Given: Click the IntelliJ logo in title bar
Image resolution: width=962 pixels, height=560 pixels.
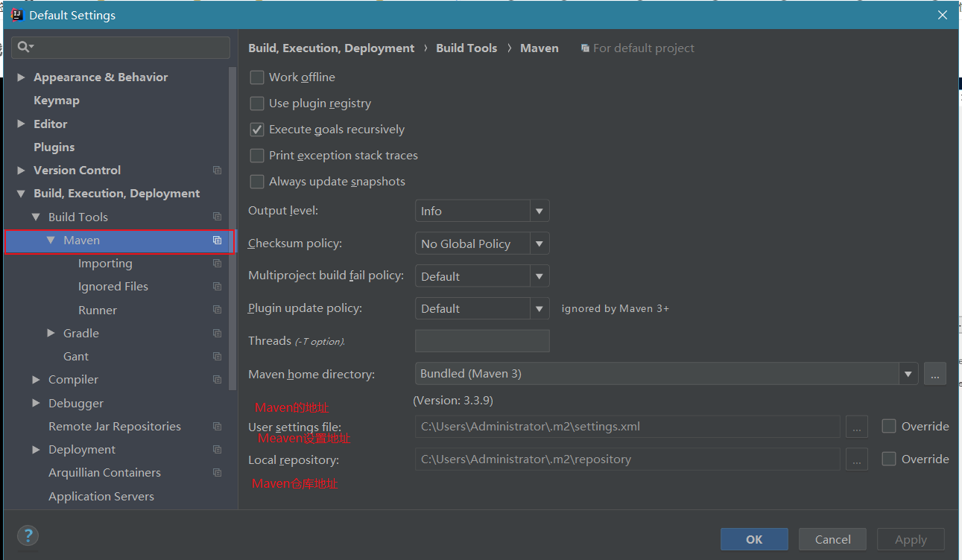Looking at the screenshot, I should (17, 15).
